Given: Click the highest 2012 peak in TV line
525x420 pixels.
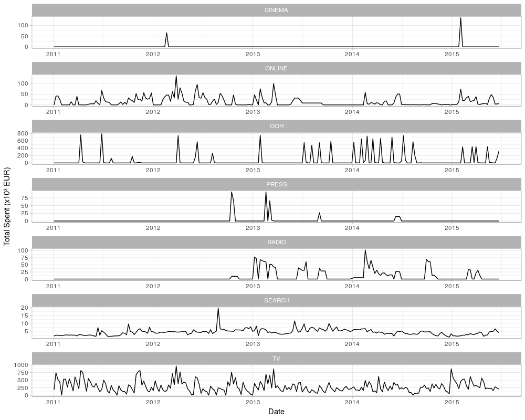Looking at the screenshot, I should 176,366.
